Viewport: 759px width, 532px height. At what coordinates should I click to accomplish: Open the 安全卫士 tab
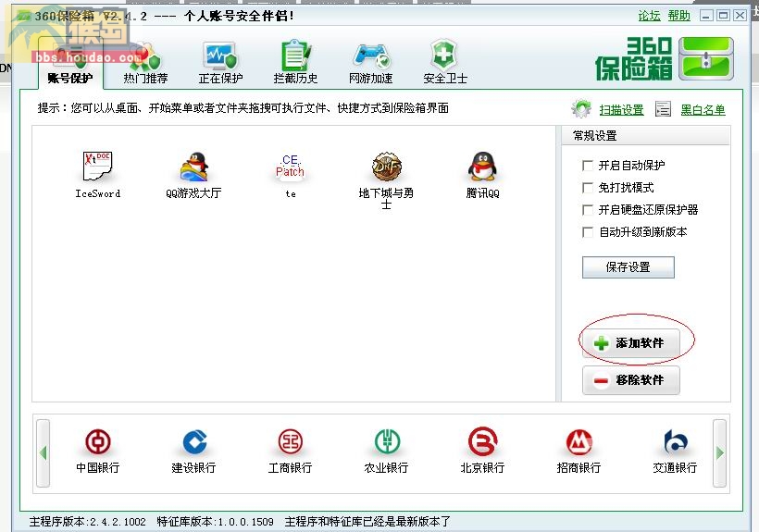tap(445, 64)
